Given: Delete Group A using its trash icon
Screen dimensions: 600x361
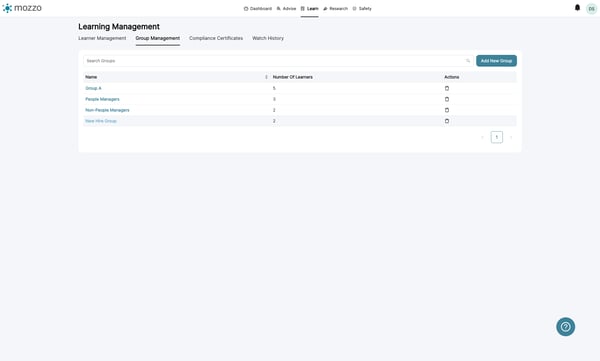Looking at the screenshot, I should pyautogui.click(x=447, y=88).
